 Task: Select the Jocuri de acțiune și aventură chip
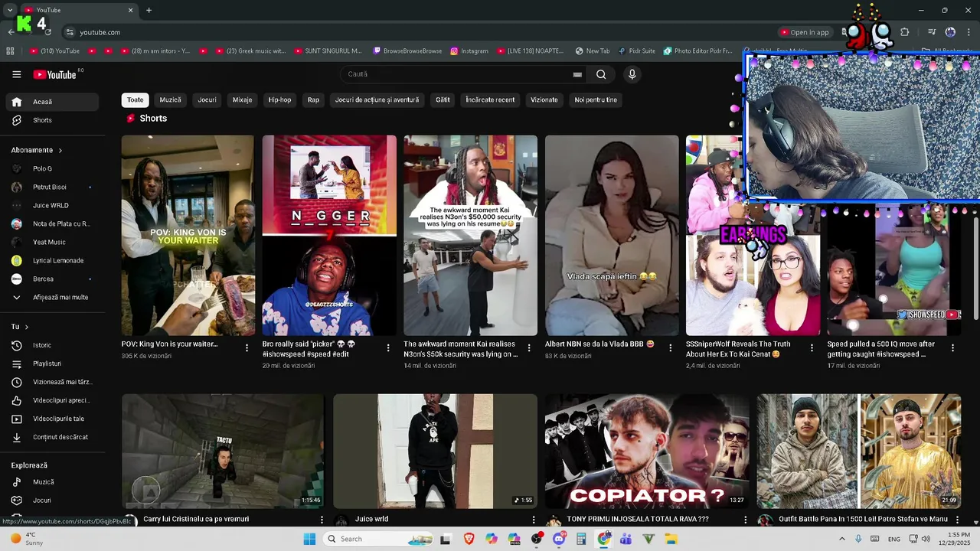[377, 99]
